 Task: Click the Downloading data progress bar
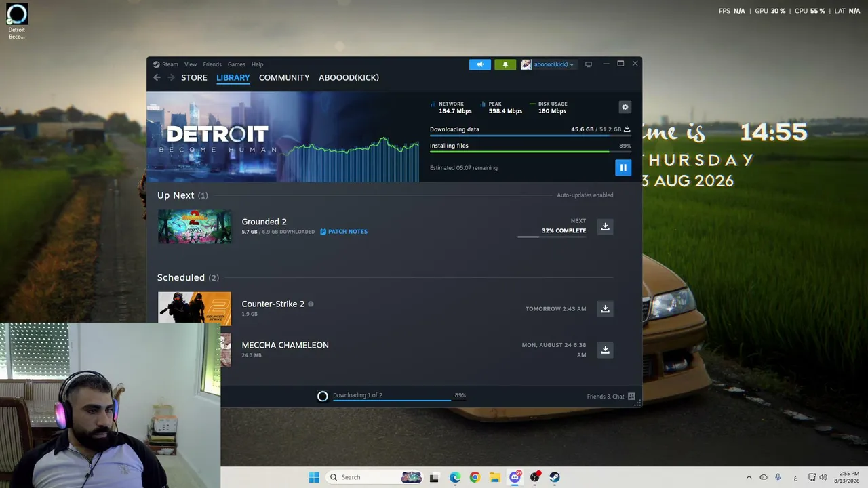tap(530, 136)
